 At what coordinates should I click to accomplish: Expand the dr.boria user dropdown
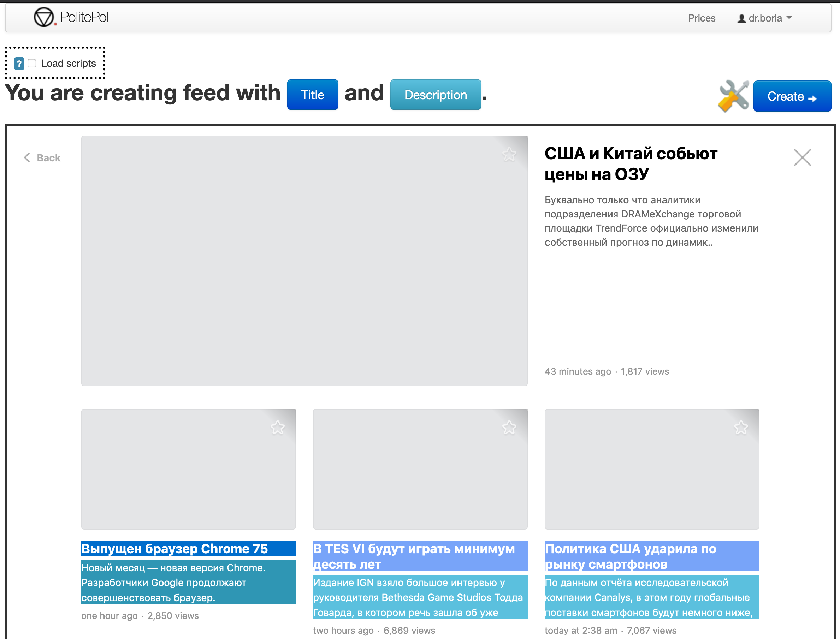[765, 18]
